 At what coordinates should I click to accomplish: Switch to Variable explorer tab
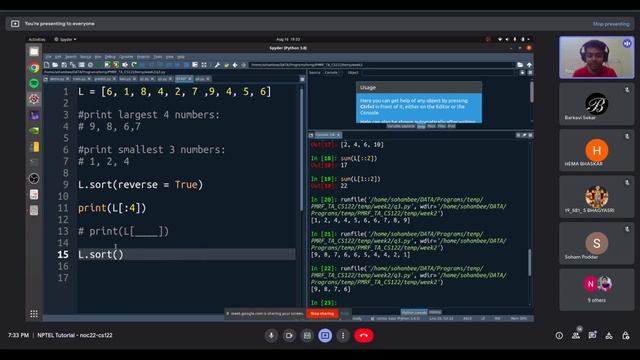(401, 126)
